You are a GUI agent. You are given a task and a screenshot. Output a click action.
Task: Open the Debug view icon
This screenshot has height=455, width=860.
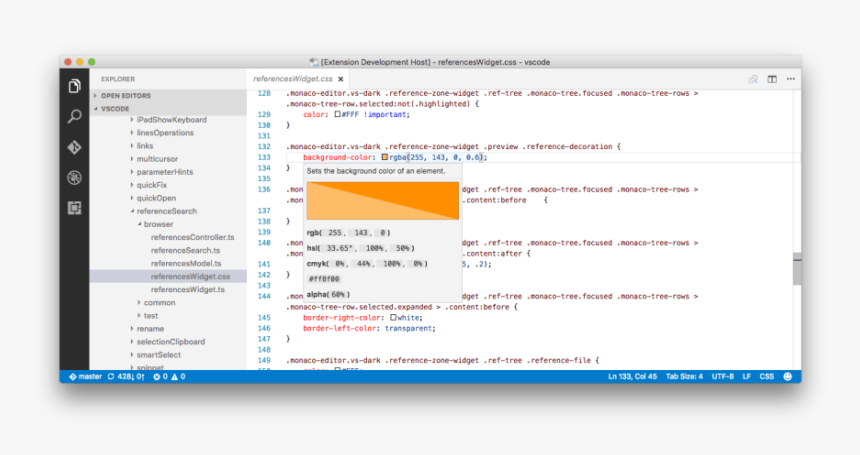coord(75,178)
